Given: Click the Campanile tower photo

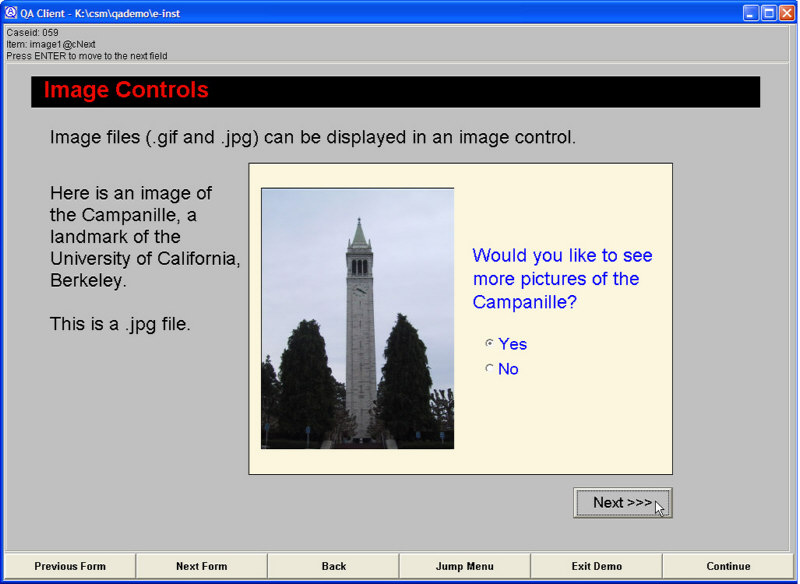Looking at the screenshot, I should tap(358, 318).
